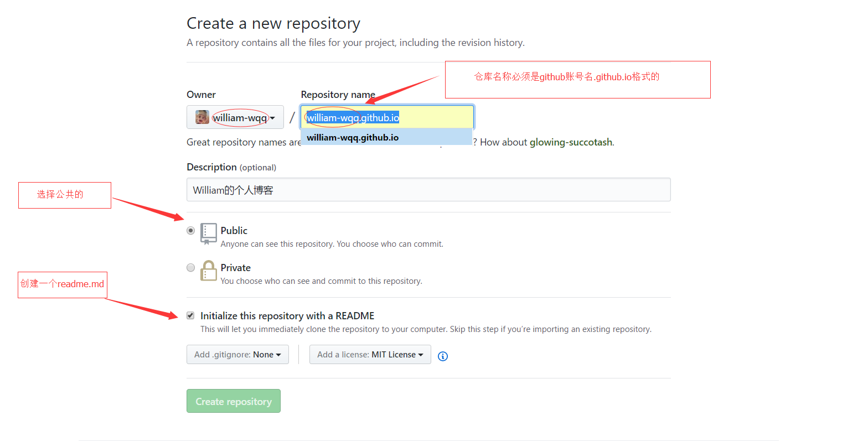Focus the Repository name input field
The image size is (868, 441).
tap(387, 117)
